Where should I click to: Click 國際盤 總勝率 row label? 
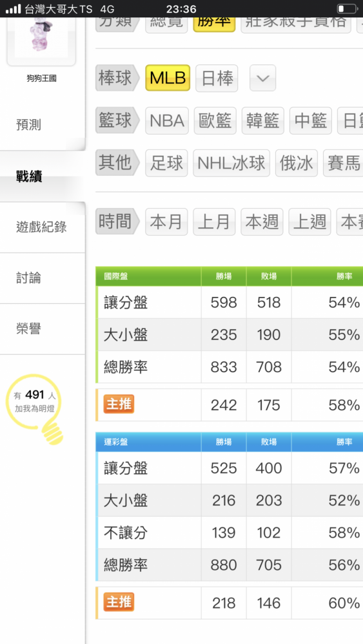126,367
